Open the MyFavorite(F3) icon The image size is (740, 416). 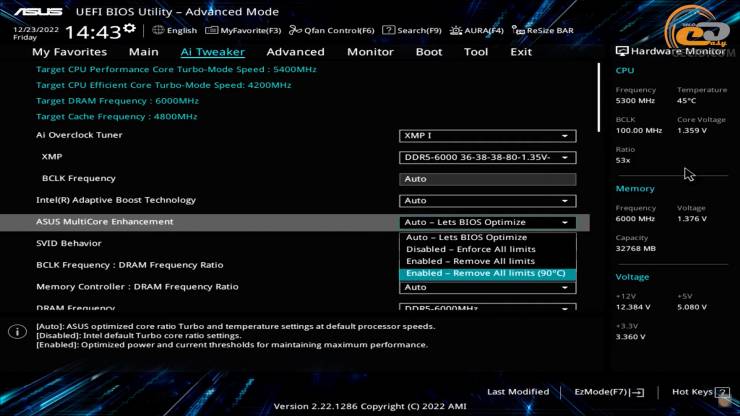211,30
